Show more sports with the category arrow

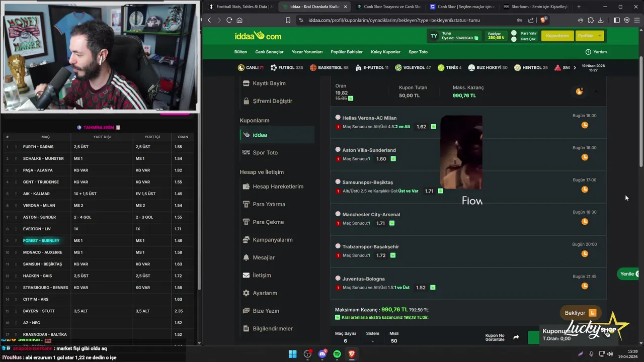(x=575, y=68)
